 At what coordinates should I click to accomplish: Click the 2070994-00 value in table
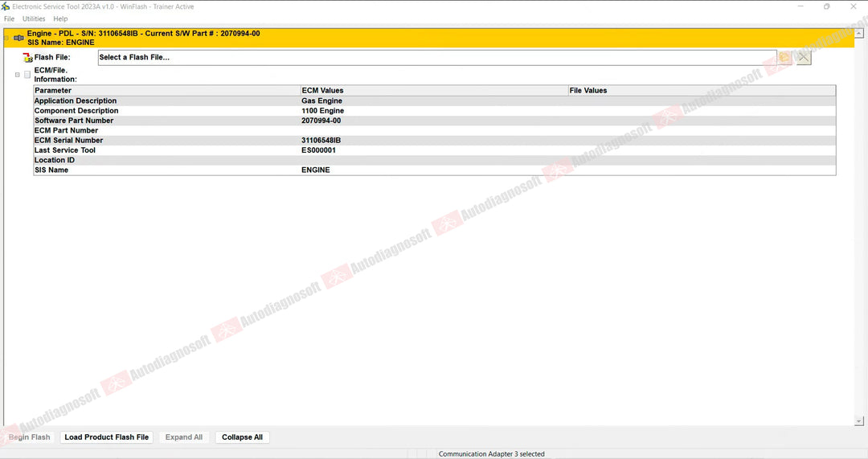pos(321,121)
